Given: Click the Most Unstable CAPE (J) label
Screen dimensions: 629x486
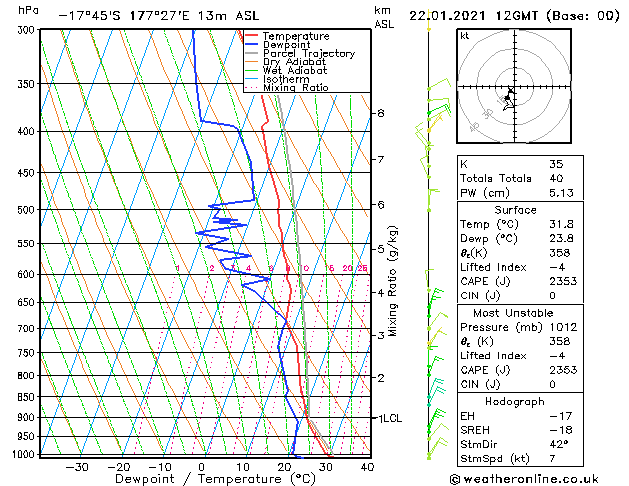Looking at the screenshot, I should point(485,370).
